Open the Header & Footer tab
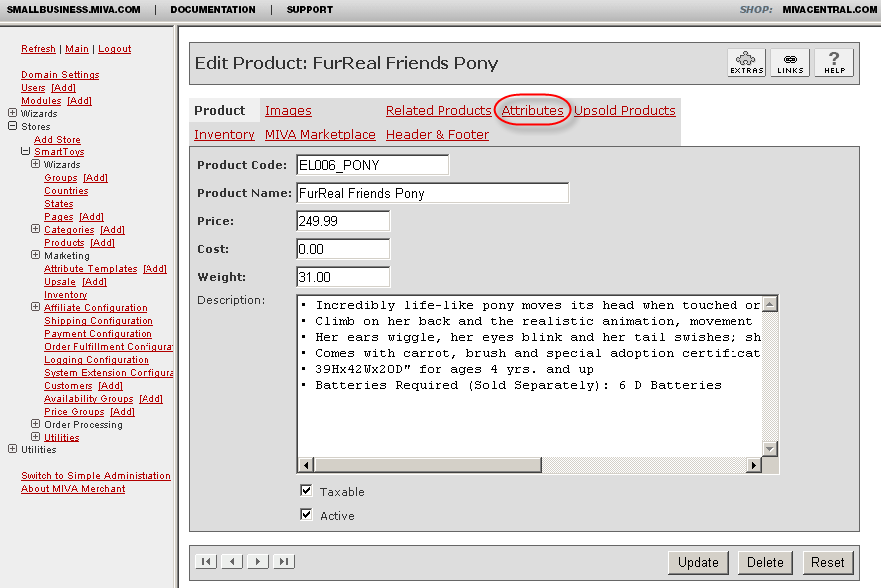Screen dimensions: 881x588 point(438,135)
